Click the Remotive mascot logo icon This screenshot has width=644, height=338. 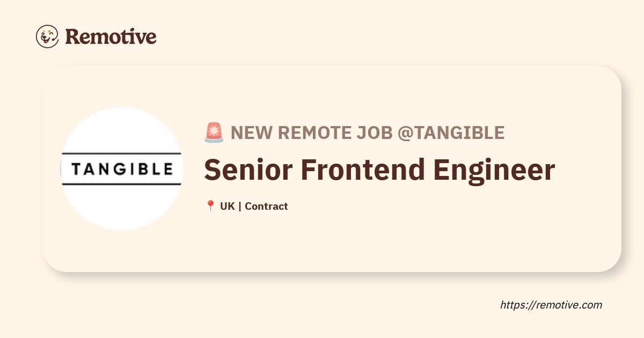tap(47, 36)
